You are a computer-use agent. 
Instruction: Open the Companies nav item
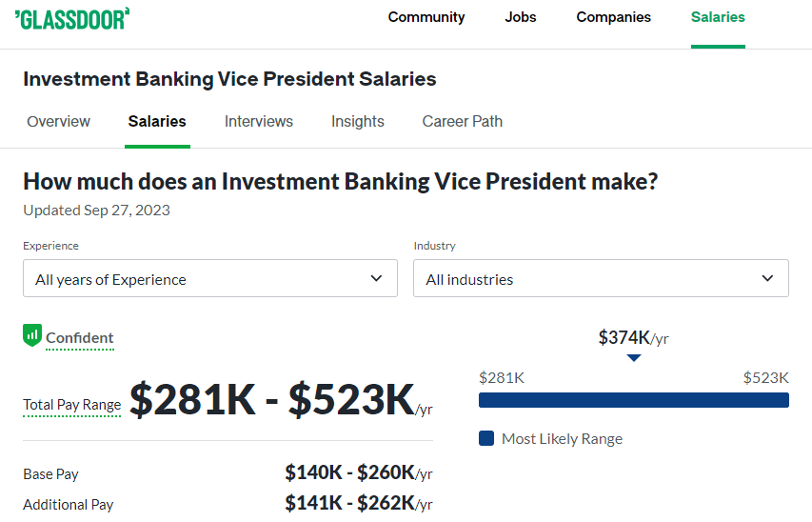click(613, 17)
